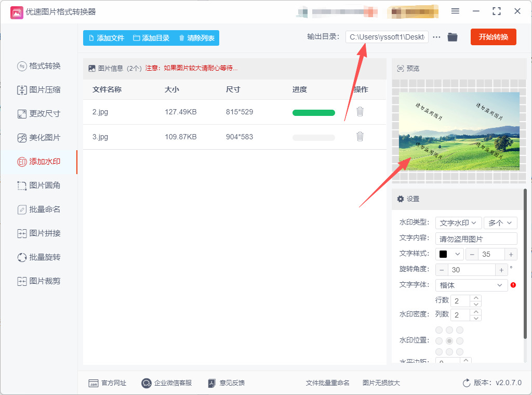Select top-left watermark position radio

pos(439,330)
